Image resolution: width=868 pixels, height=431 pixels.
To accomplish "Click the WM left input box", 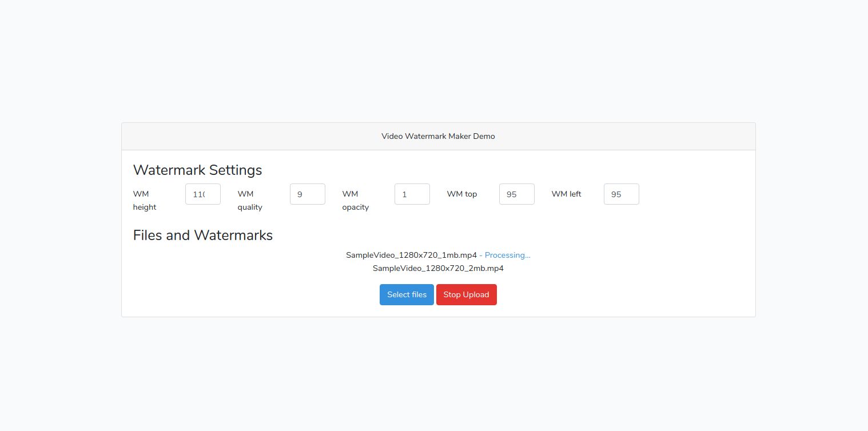I will (x=621, y=194).
